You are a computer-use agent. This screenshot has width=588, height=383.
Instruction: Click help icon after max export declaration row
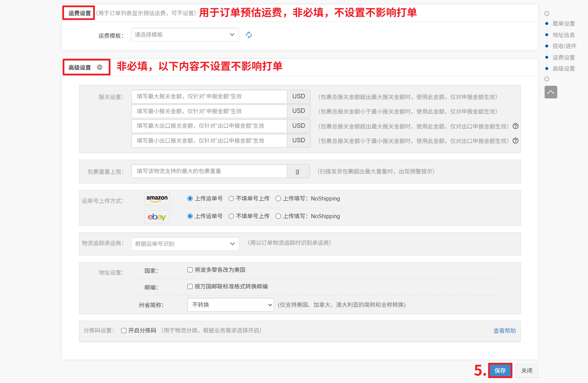[516, 126]
